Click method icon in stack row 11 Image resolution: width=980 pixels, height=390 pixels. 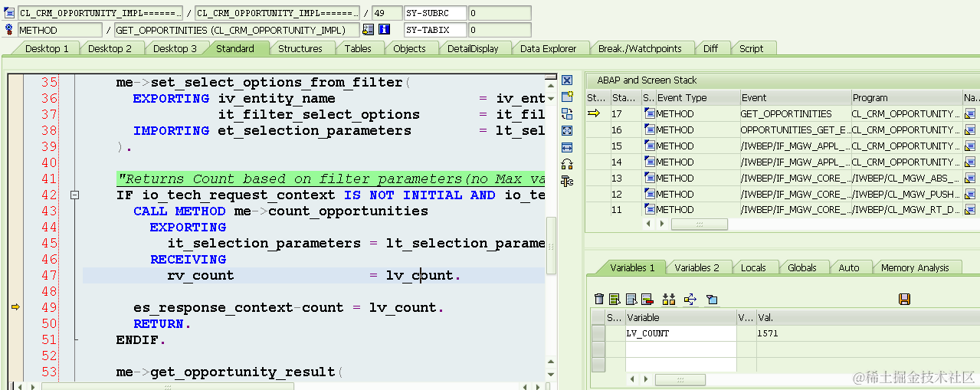tap(649, 209)
